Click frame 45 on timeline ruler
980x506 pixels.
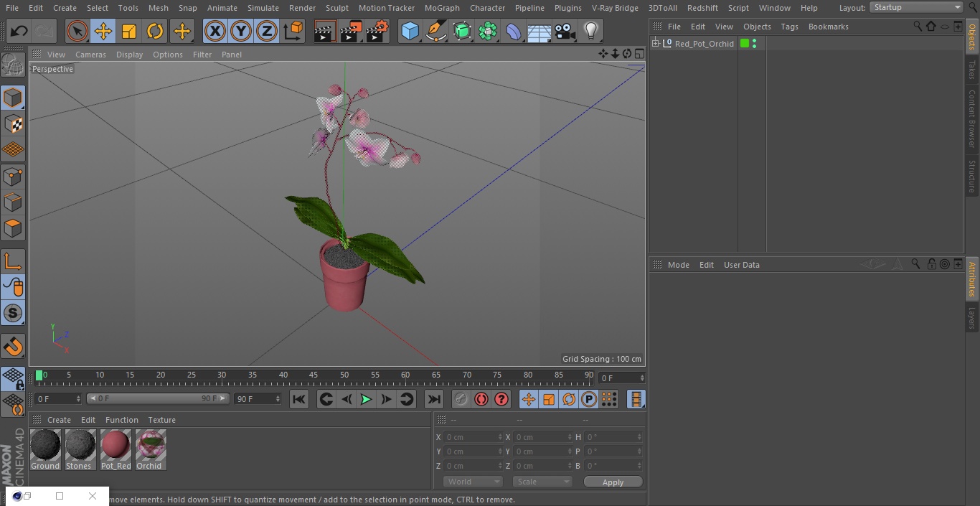click(x=314, y=375)
